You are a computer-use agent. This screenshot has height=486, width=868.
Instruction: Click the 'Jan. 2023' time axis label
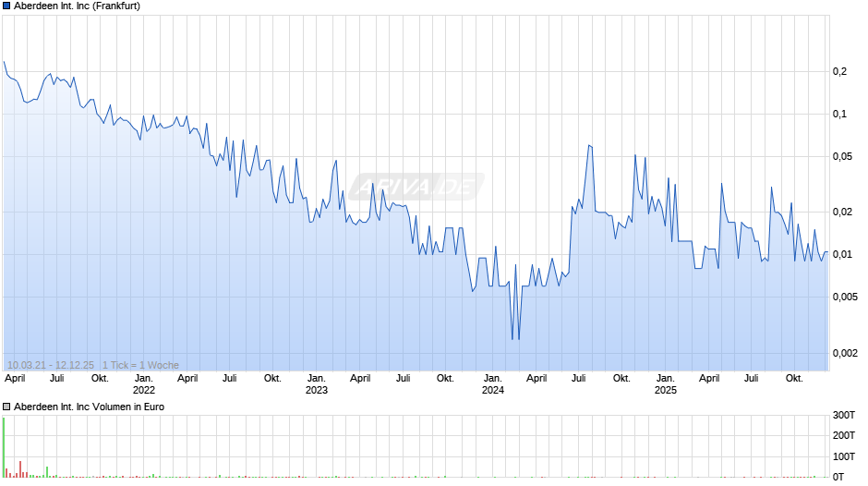coord(317,384)
